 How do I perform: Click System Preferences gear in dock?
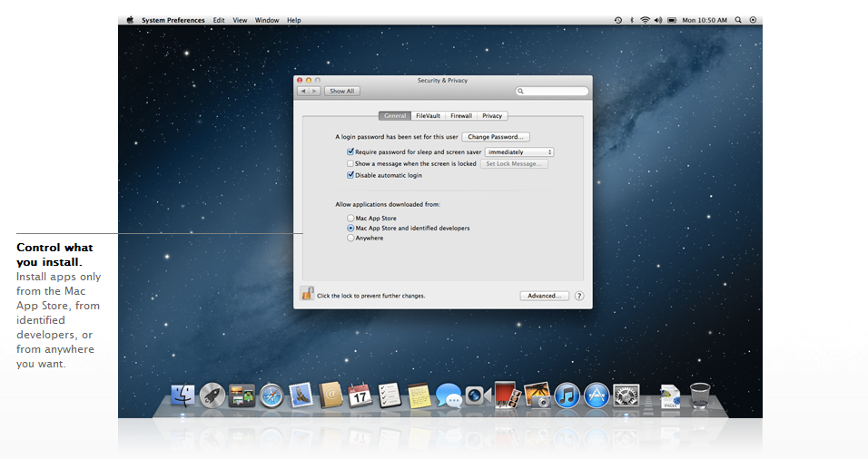click(626, 396)
